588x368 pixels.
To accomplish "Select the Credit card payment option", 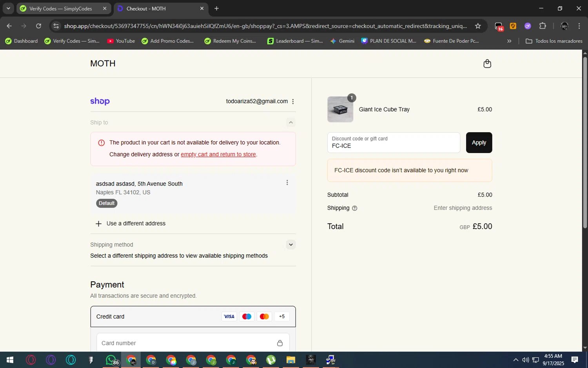I will pos(193,317).
